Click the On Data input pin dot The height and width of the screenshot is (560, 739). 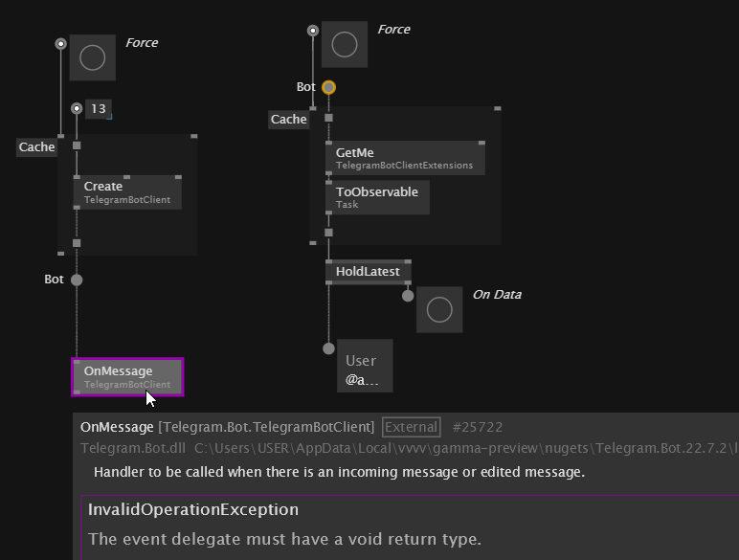point(408,296)
